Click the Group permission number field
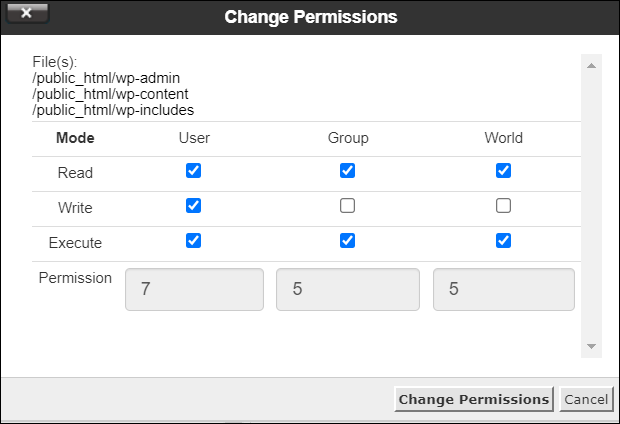The image size is (620, 424). (x=347, y=289)
